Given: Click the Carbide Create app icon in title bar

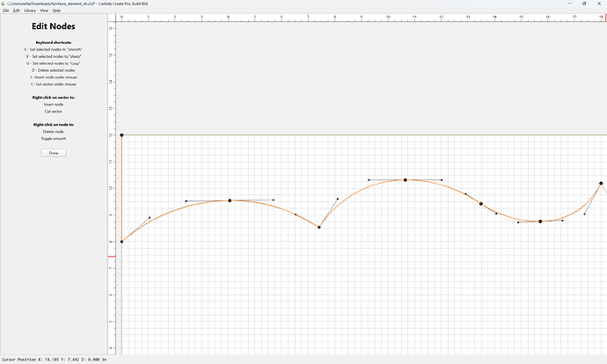Looking at the screenshot, I should coord(4,4).
